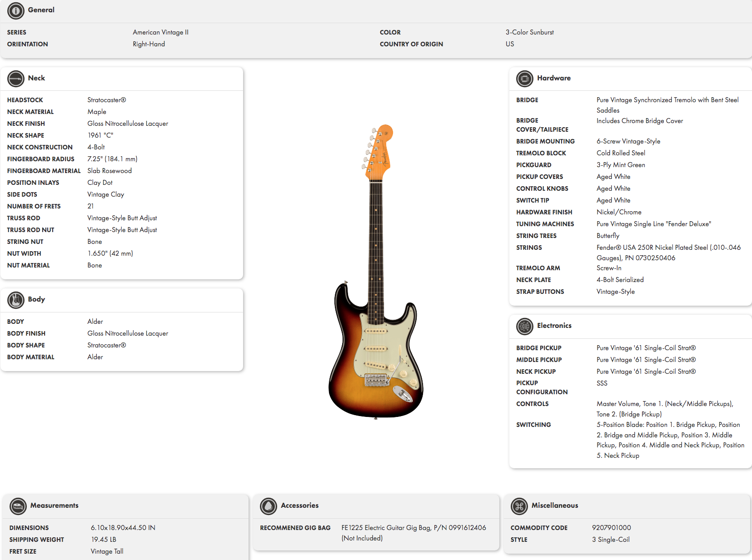
Task: Click the 'Miscellaneous' section heading
Action: (x=555, y=505)
